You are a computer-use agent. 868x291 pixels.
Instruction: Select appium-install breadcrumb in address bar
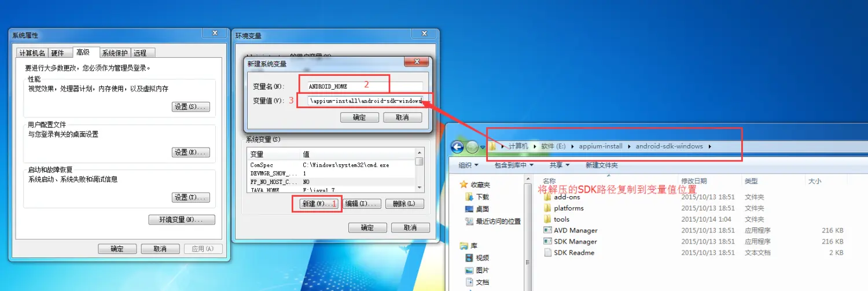[601, 146]
